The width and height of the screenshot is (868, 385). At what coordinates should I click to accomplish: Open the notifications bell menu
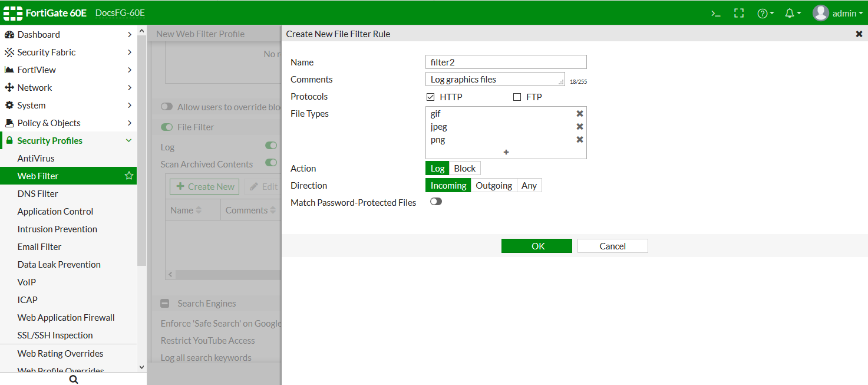pos(793,13)
